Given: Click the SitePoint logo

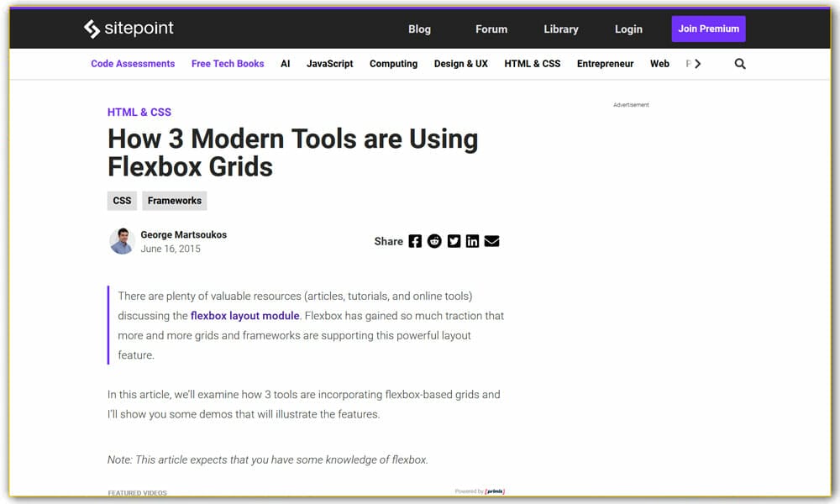Looking at the screenshot, I should point(129,28).
